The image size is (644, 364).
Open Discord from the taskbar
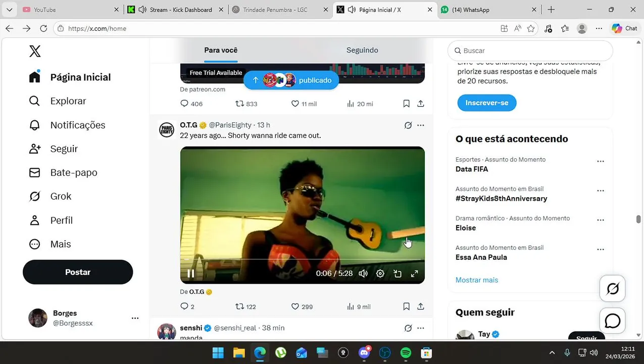point(364,353)
